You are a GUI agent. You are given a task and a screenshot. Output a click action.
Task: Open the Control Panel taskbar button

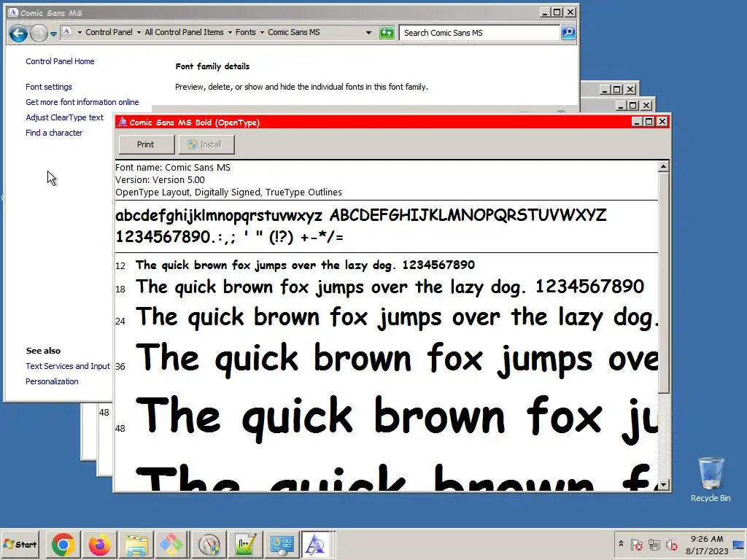coord(282,545)
